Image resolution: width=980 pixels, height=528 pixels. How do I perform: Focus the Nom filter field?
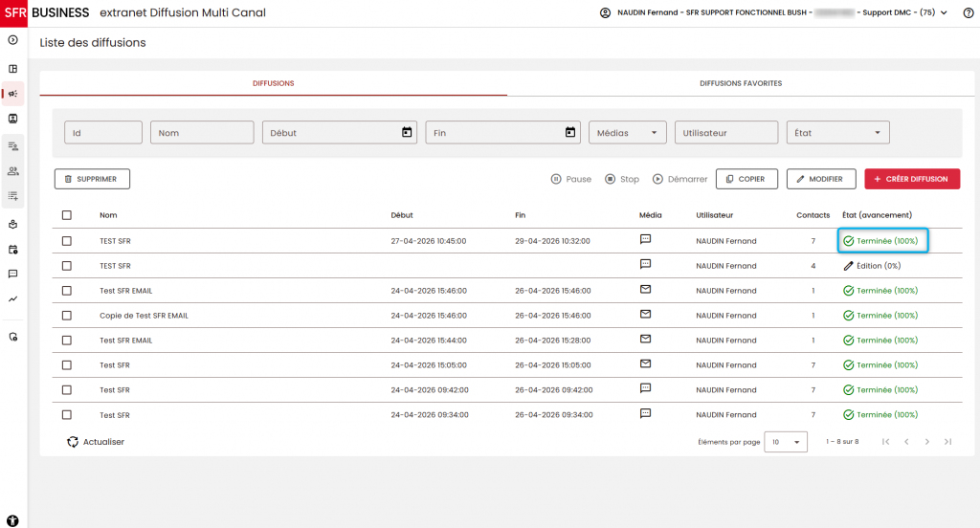(202, 132)
